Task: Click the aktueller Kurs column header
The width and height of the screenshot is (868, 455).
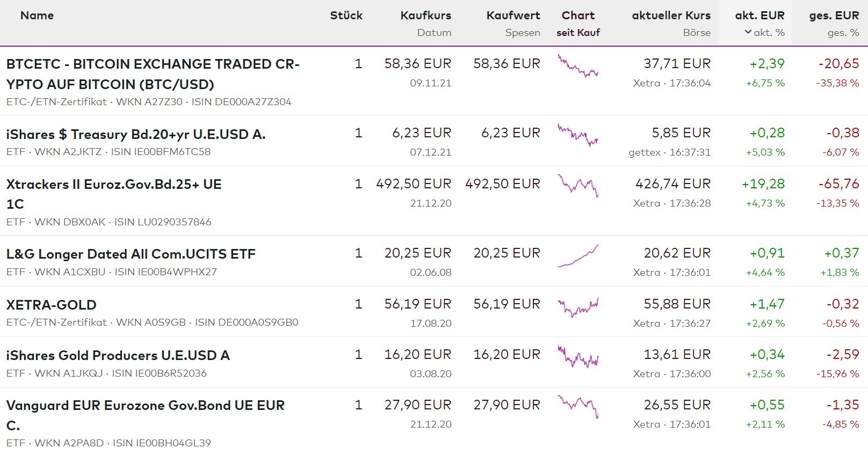Action: click(671, 16)
